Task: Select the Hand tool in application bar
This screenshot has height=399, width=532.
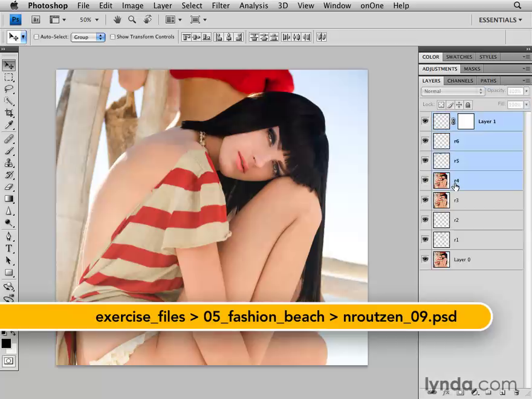Action: [117, 20]
